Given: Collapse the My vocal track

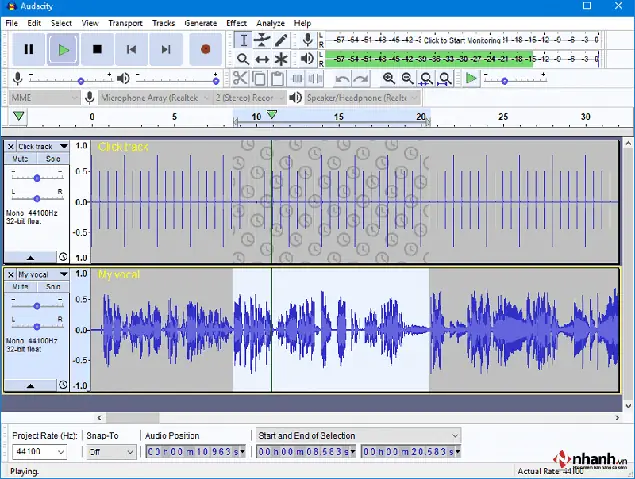Looking at the screenshot, I should pos(30,385).
